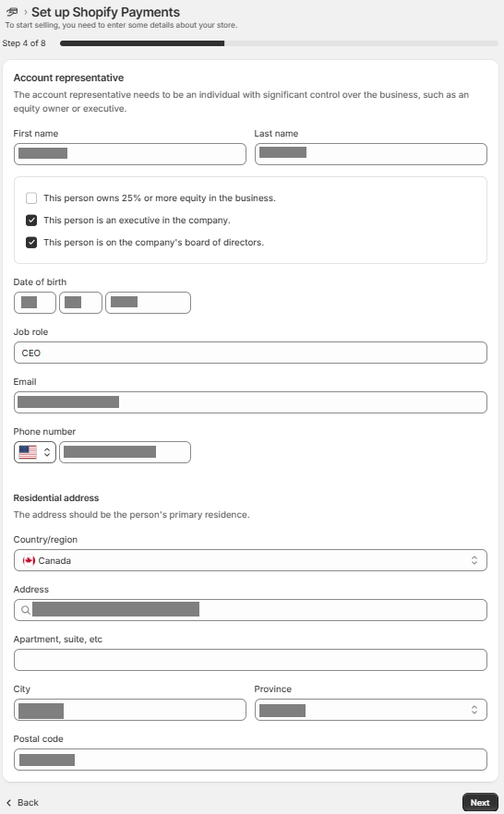Image resolution: width=504 pixels, height=814 pixels.
Task: Click the back arrow icon at the bottom
Action: 9,803
